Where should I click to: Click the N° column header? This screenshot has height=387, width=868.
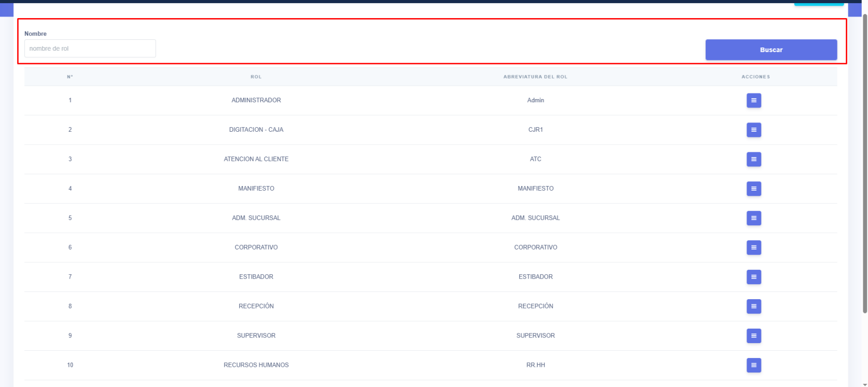70,77
